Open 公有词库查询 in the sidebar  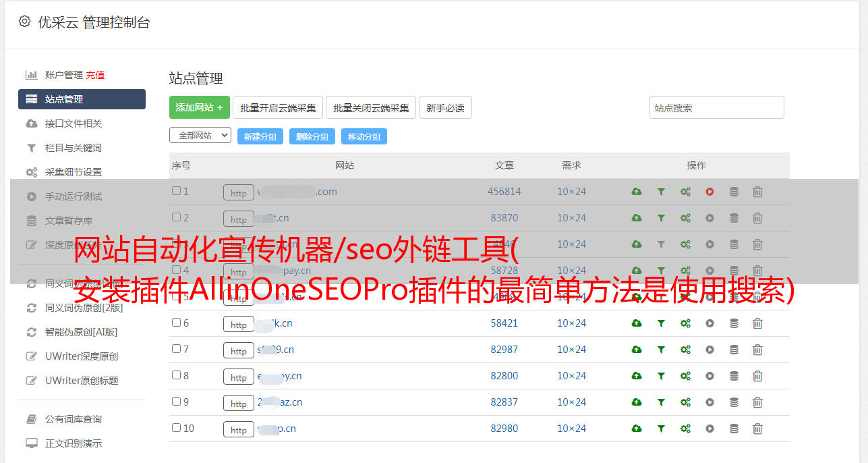coord(74,419)
